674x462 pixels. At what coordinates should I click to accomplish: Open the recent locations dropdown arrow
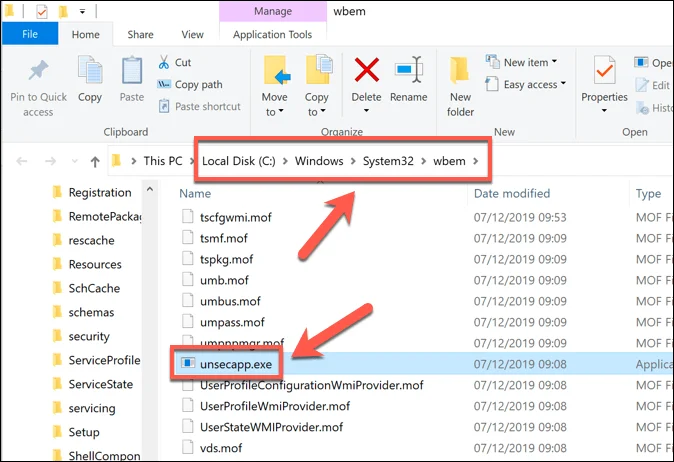[x=74, y=161]
